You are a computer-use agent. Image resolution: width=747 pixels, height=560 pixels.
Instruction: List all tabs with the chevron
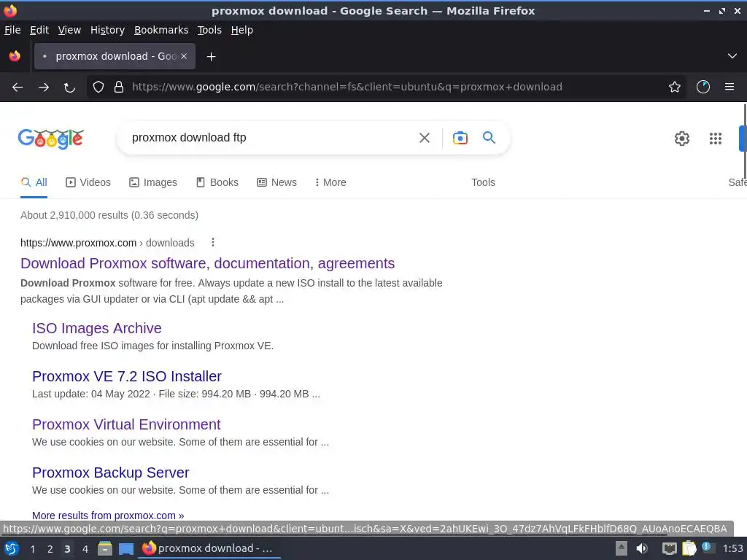(732, 56)
